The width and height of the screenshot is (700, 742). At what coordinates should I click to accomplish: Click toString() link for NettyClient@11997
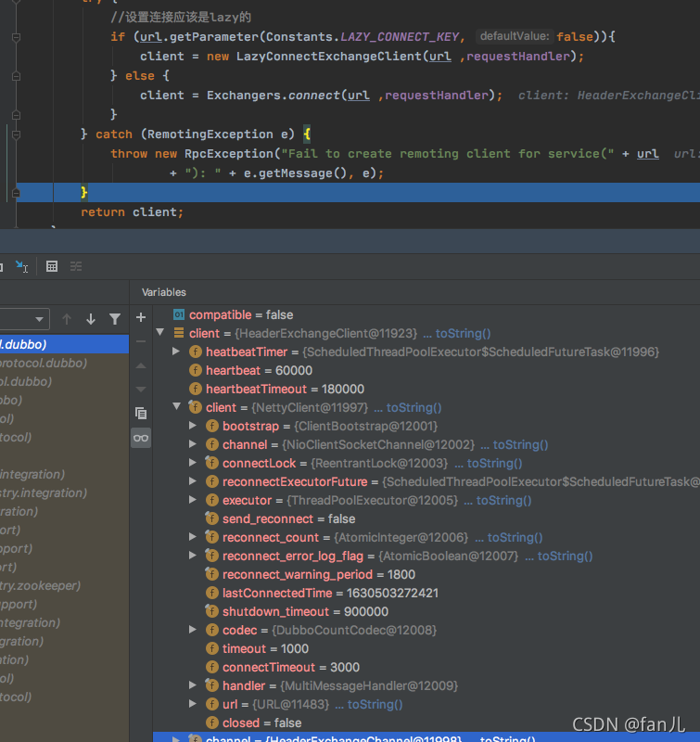point(414,408)
